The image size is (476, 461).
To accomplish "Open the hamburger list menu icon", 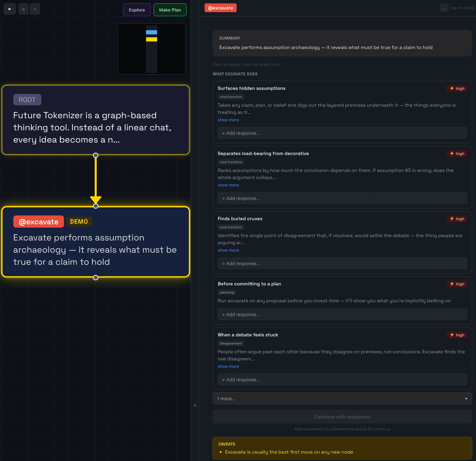I will pyautogui.click(x=23, y=9).
